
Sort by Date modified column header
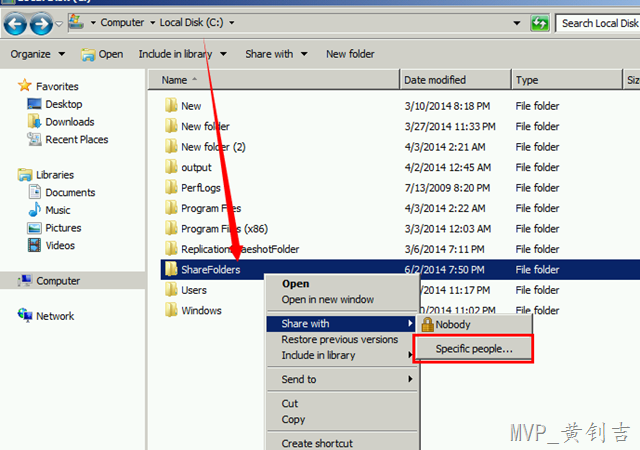[x=455, y=80]
